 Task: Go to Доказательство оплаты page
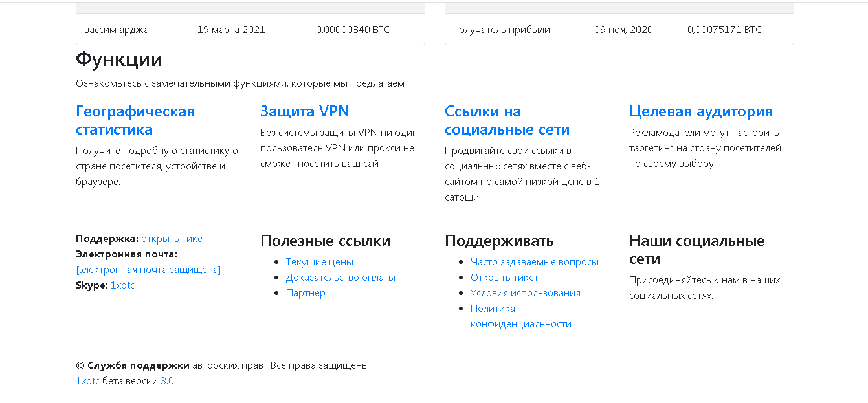(x=340, y=278)
